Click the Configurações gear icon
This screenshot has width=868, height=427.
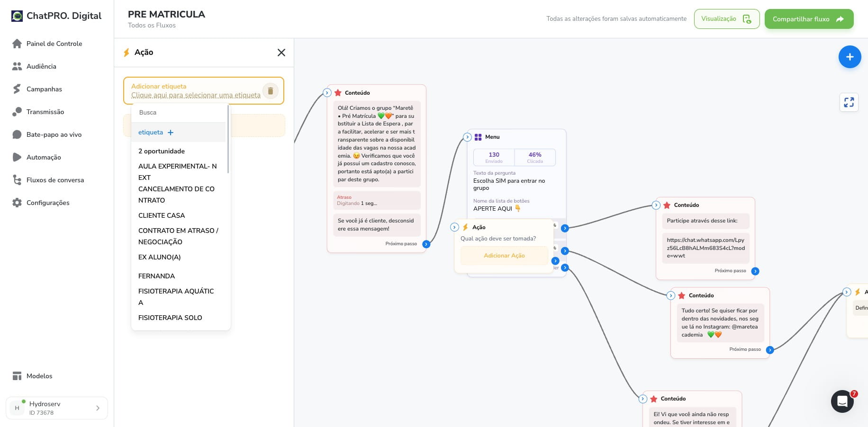(x=17, y=203)
